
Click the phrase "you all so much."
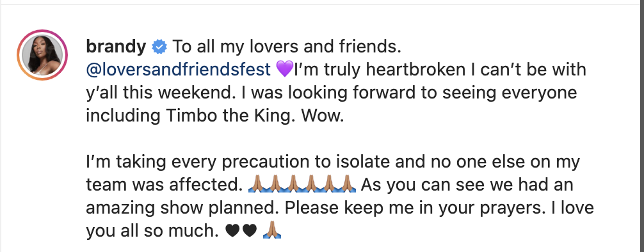(x=152, y=231)
